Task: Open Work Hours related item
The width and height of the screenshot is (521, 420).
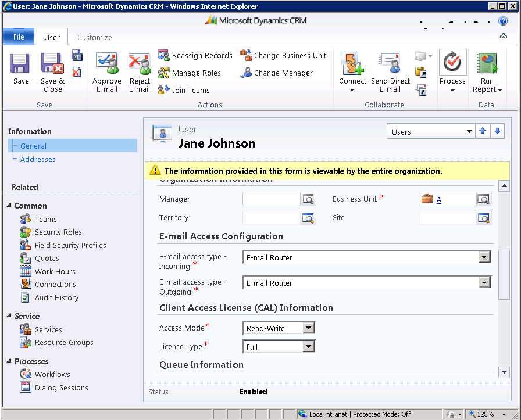Action: point(48,272)
